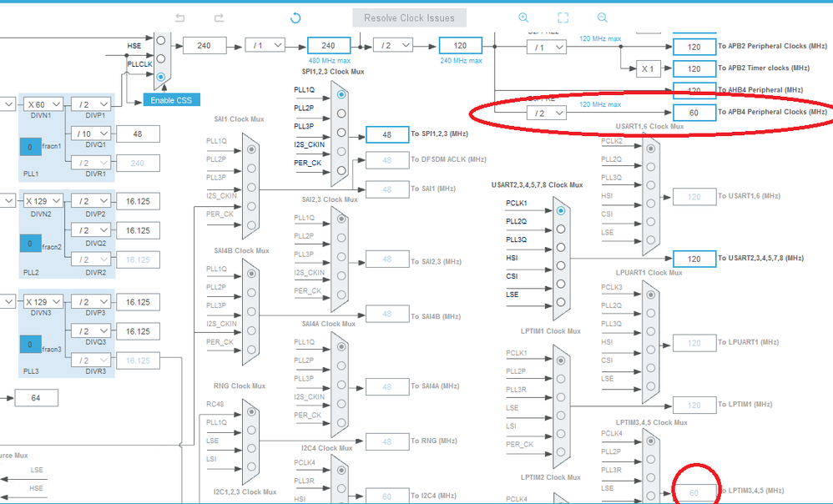Click the refresh clock tree icon
This screenshot has height=504, width=833.
(x=295, y=18)
